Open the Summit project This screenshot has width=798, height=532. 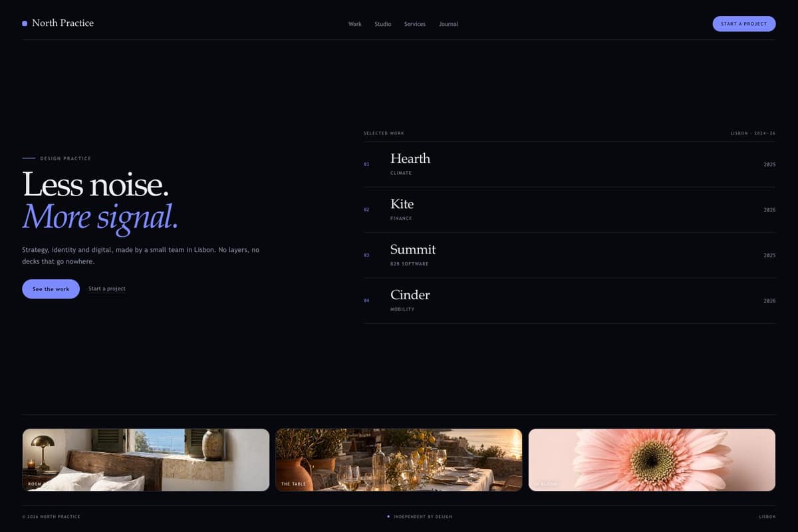click(x=569, y=255)
